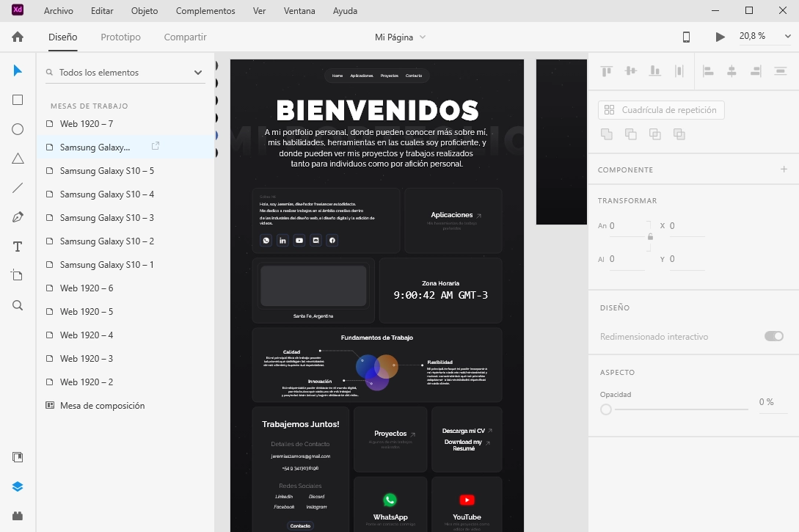799x532 pixels.
Task: Switch to the Prototipo tab
Action: (x=120, y=37)
